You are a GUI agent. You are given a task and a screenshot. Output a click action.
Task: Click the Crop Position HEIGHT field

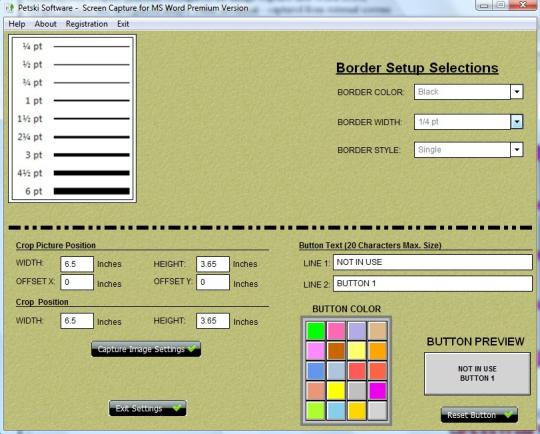(x=213, y=321)
